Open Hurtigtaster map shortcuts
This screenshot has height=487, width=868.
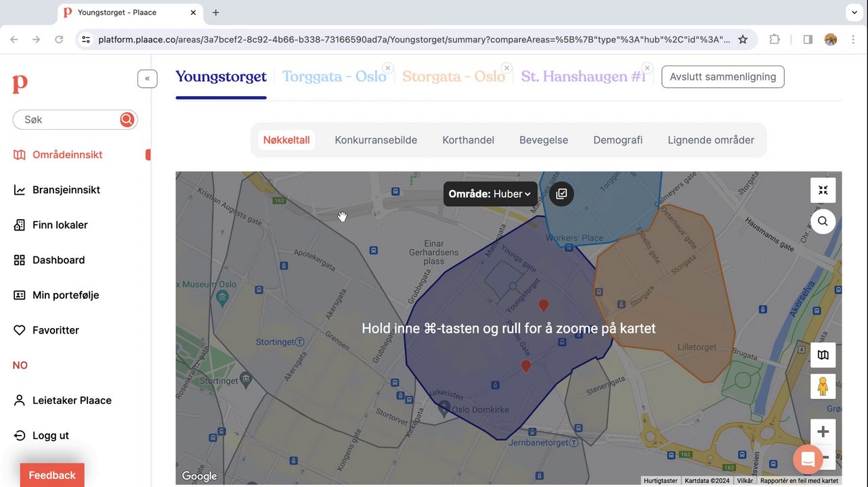point(661,481)
